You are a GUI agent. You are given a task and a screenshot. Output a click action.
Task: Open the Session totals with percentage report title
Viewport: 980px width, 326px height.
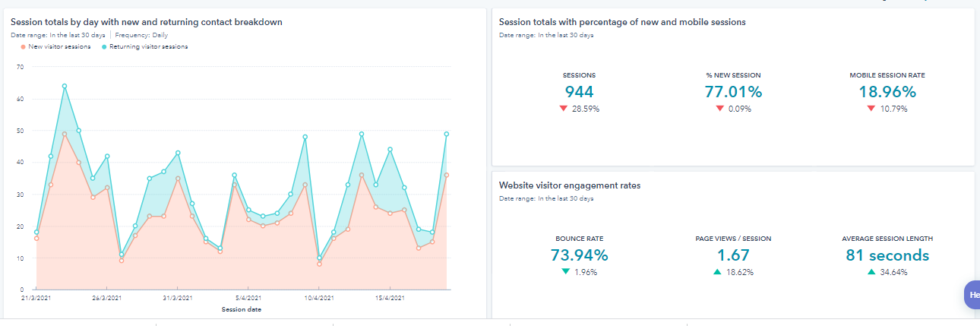[x=622, y=22]
